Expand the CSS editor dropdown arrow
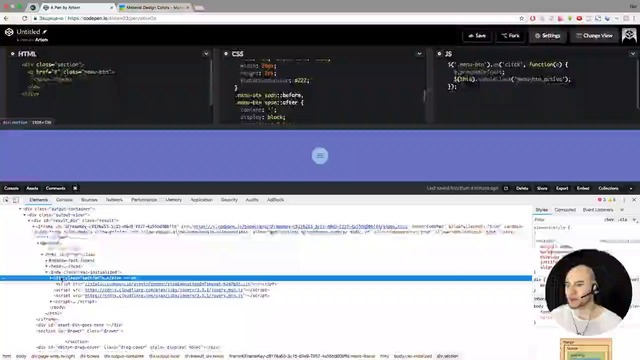Viewport: 640px width, 360px height. coord(419,54)
